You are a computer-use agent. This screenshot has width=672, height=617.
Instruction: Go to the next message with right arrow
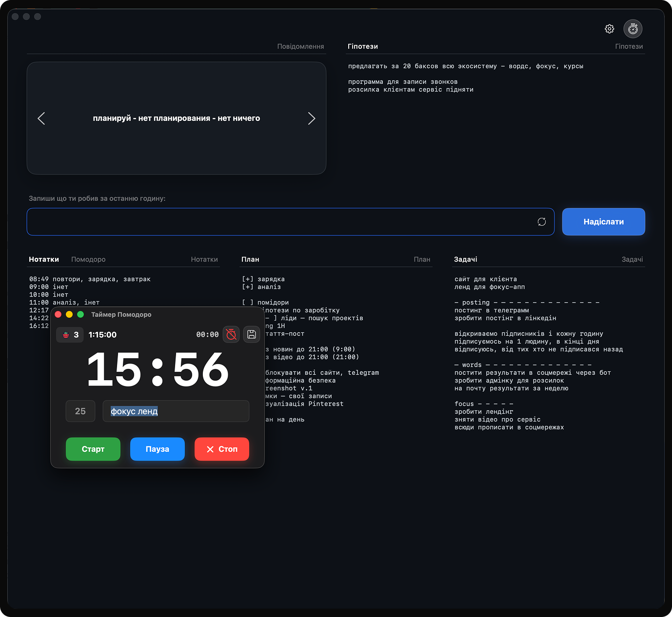(312, 118)
